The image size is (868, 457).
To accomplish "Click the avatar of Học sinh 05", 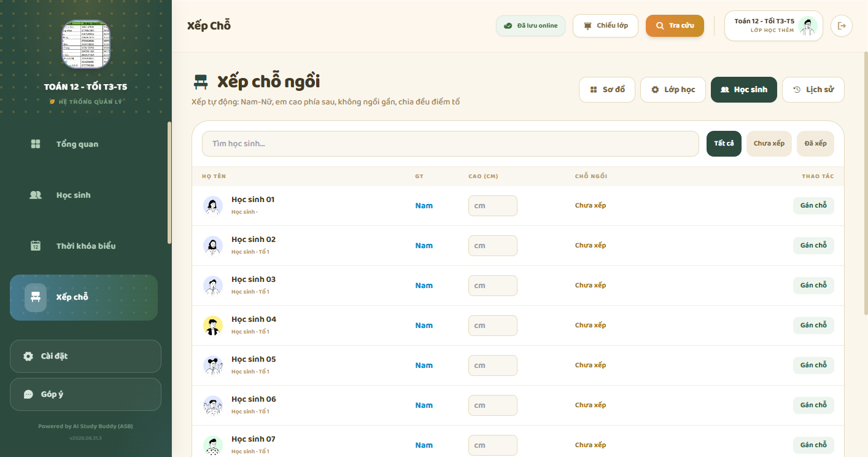I will 213,365.
